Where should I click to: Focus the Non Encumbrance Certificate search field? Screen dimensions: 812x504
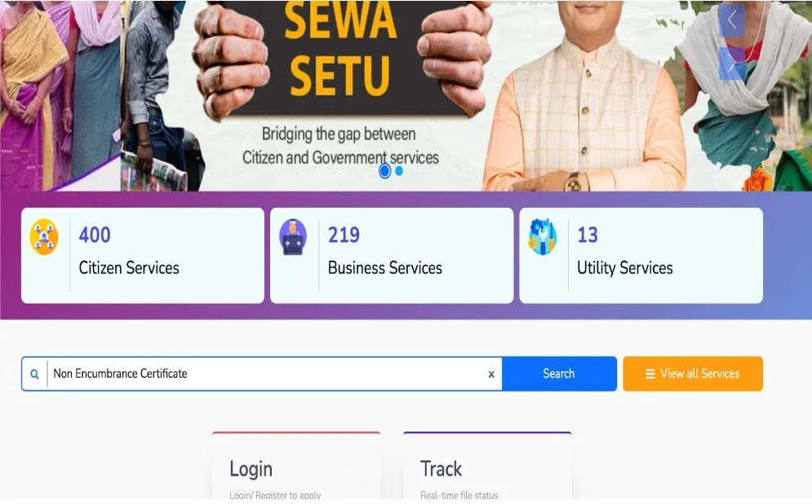coord(267,374)
